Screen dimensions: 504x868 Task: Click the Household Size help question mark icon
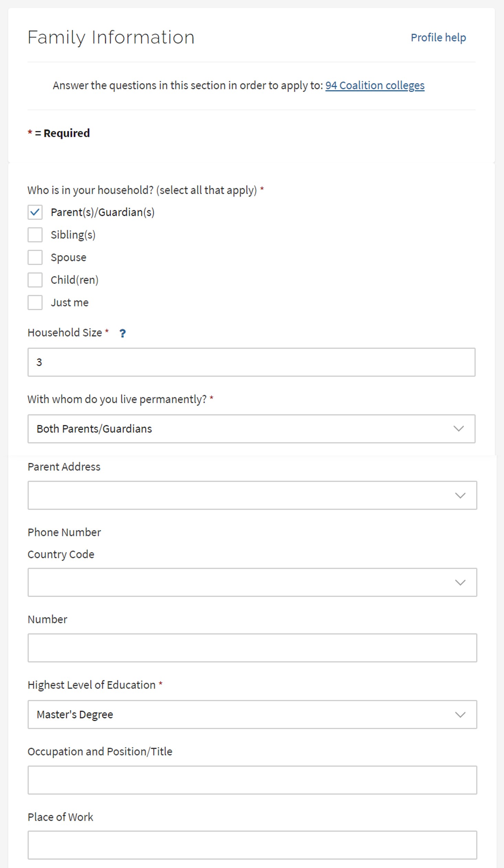pyautogui.click(x=122, y=333)
